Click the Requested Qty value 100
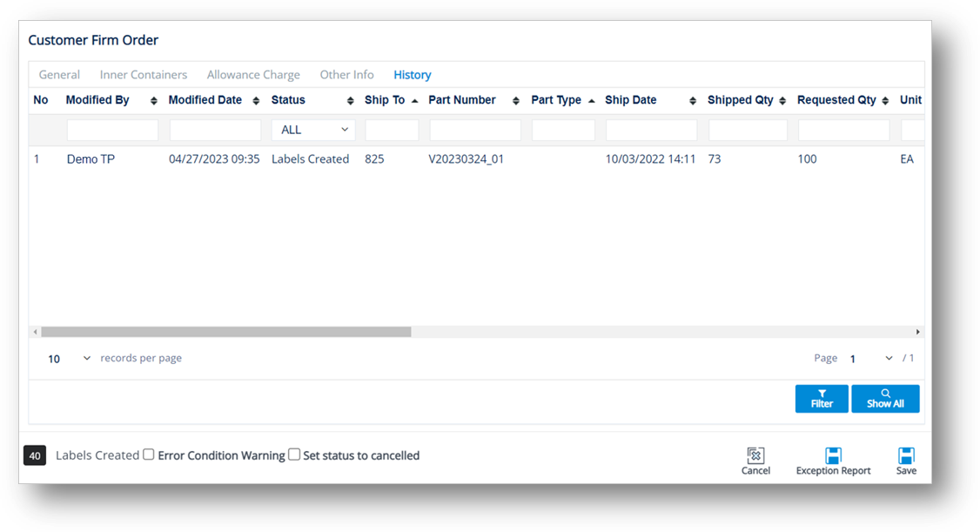The image size is (980, 532). pos(807,158)
